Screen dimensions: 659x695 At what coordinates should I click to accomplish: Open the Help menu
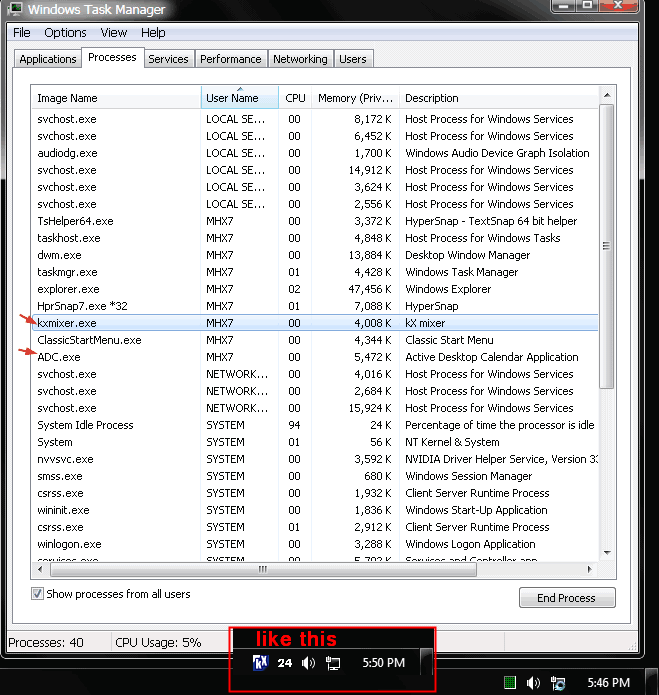coord(153,33)
